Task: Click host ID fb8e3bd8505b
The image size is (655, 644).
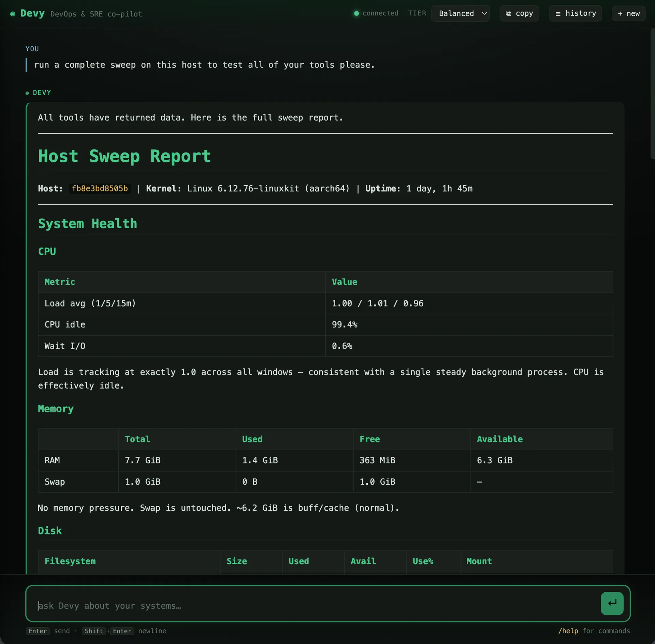Action: [100, 189]
